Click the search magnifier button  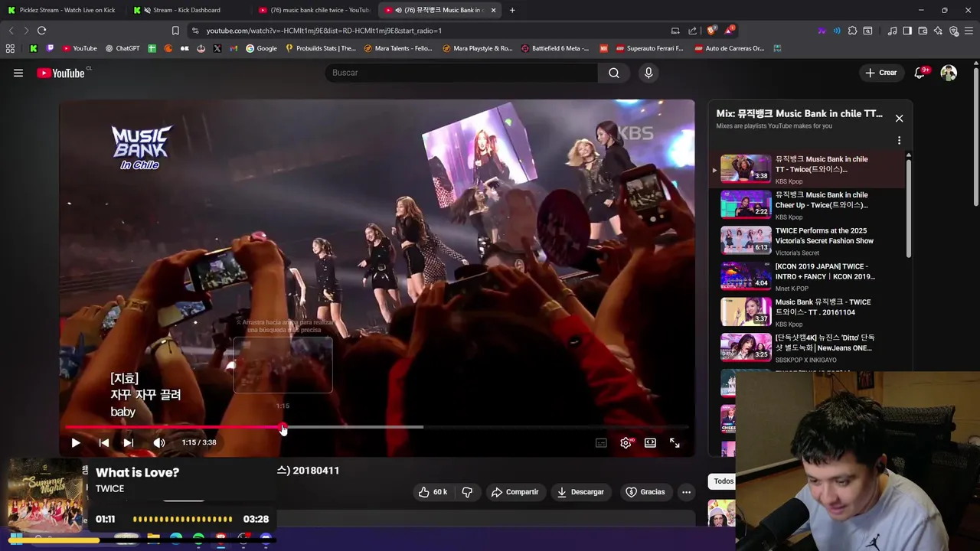click(614, 73)
